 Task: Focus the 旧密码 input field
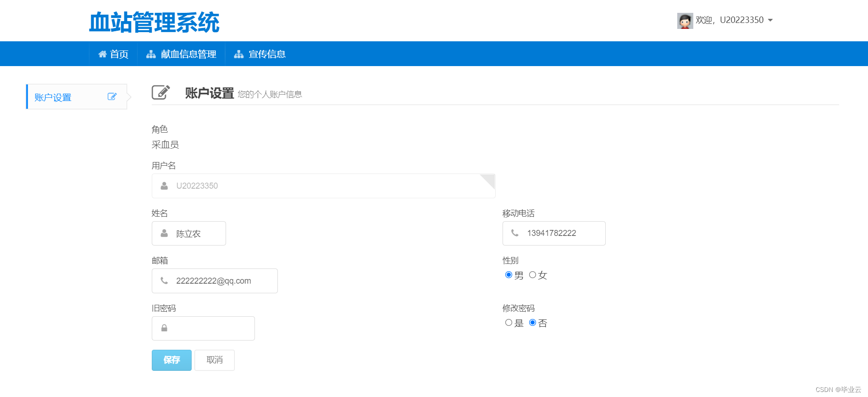click(203, 329)
